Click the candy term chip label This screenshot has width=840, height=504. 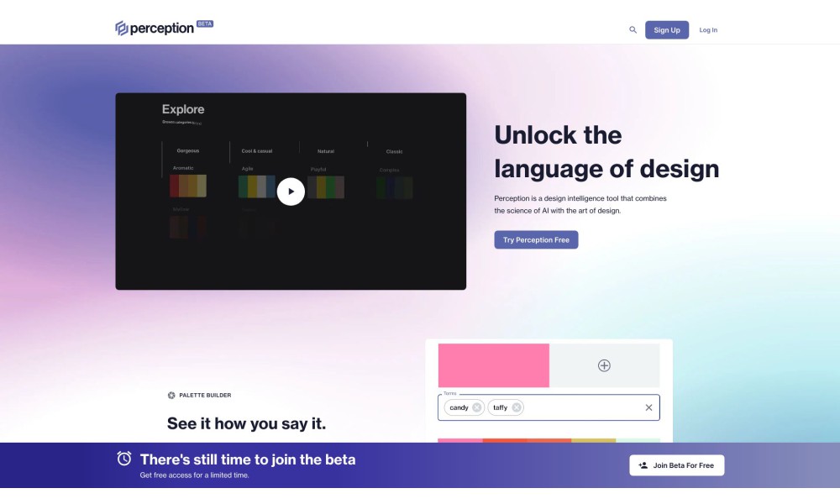tap(459, 407)
